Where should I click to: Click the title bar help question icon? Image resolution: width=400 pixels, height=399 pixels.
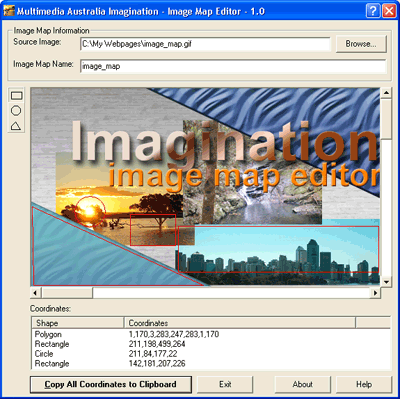coord(373,11)
